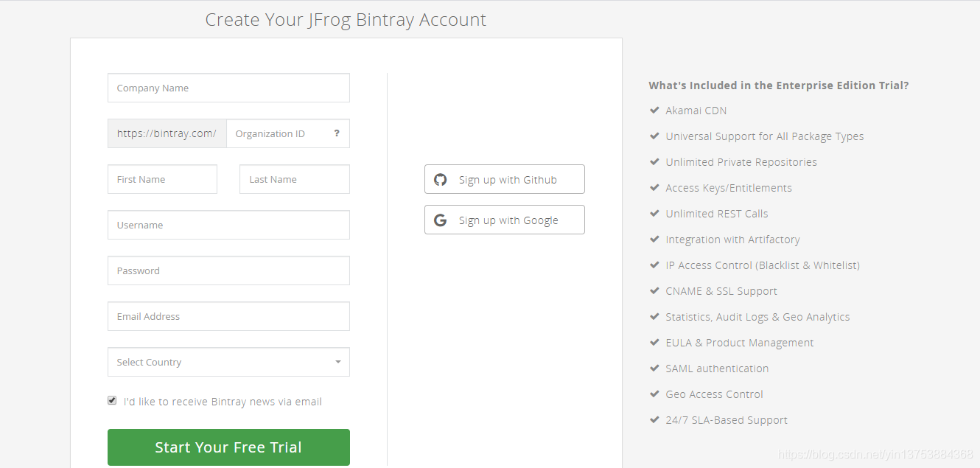Click the Organization ID help question mark
The height and width of the screenshot is (468, 980).
[x=337, y=133]
